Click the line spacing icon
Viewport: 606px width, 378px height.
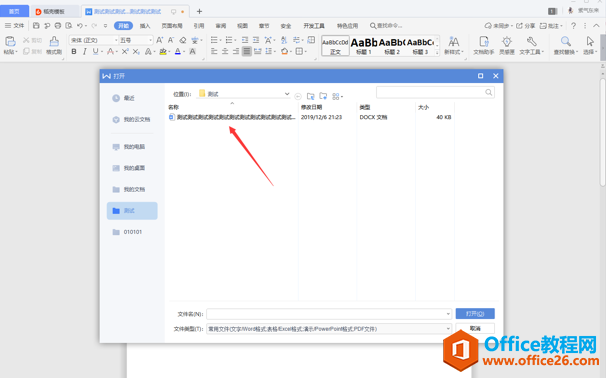tap(268, 51)
